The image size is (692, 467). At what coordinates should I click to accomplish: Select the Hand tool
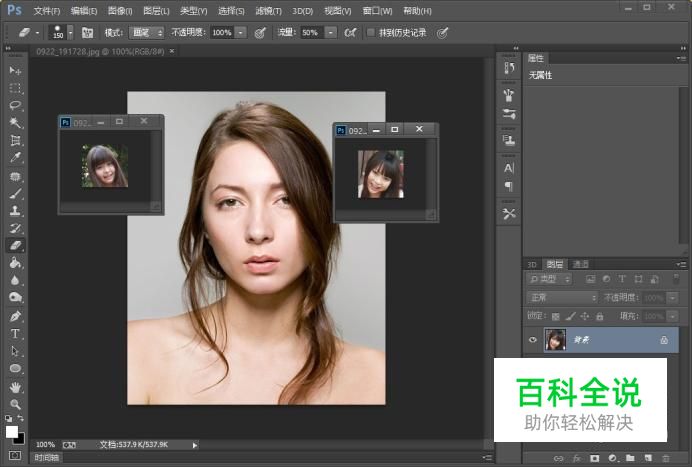(x=15, y=386)
